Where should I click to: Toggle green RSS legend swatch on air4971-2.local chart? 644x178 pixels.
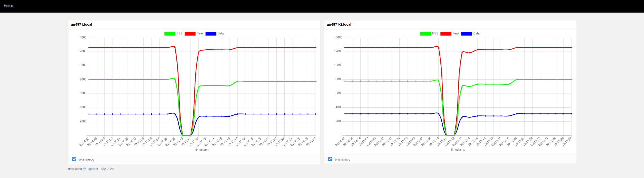tap(426, 34)
